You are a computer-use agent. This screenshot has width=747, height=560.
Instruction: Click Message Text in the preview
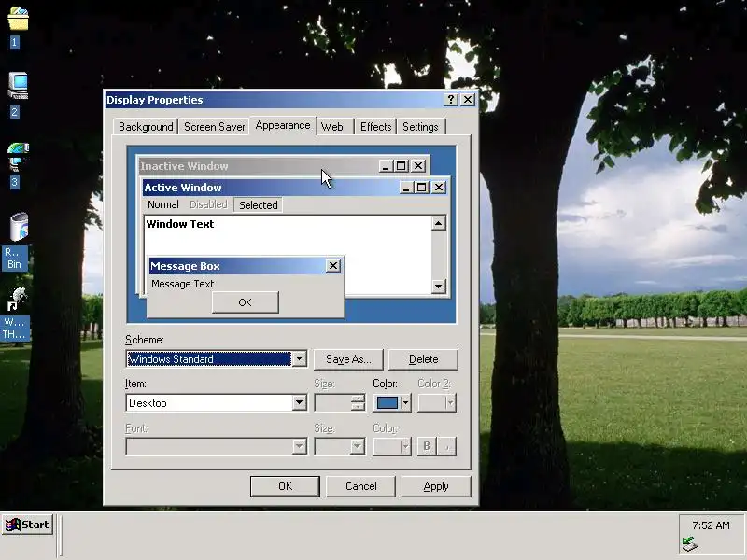182,284
